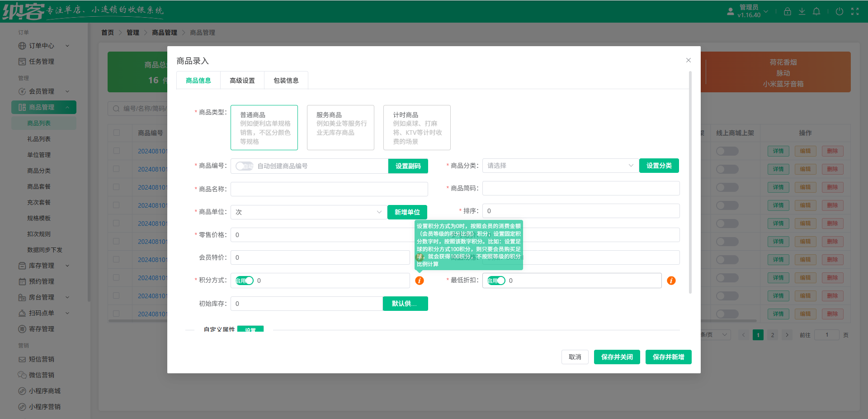Screen dimensions: 868x419
Task: Open the product category dropdown
Action: pos(561,166)
